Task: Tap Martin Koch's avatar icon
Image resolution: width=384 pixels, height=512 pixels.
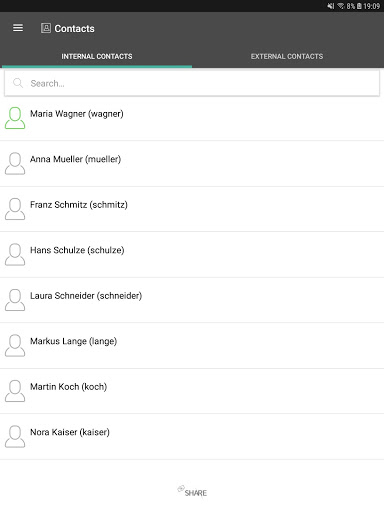Action: 15,391
